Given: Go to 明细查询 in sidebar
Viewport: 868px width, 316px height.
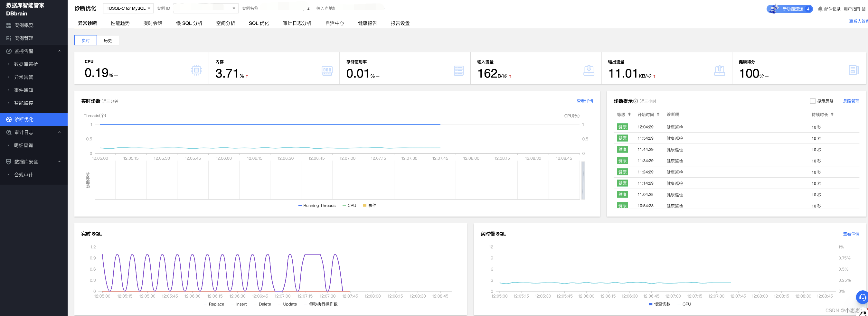Looking at the screenshot, I should pos(23,145).
